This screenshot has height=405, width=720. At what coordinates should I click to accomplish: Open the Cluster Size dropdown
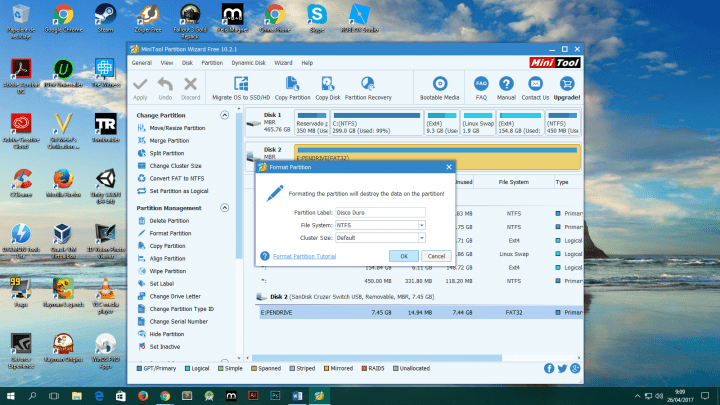pyautogui.click(x=422, y=238)
